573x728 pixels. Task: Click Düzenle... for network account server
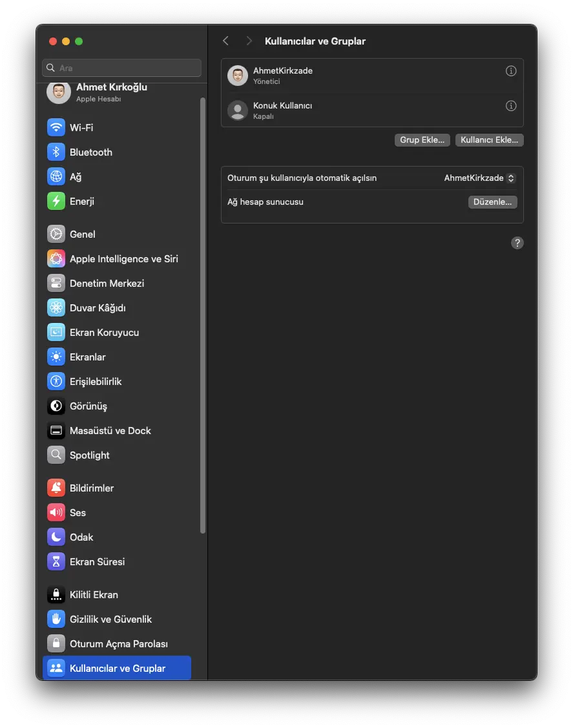[493, 202]
